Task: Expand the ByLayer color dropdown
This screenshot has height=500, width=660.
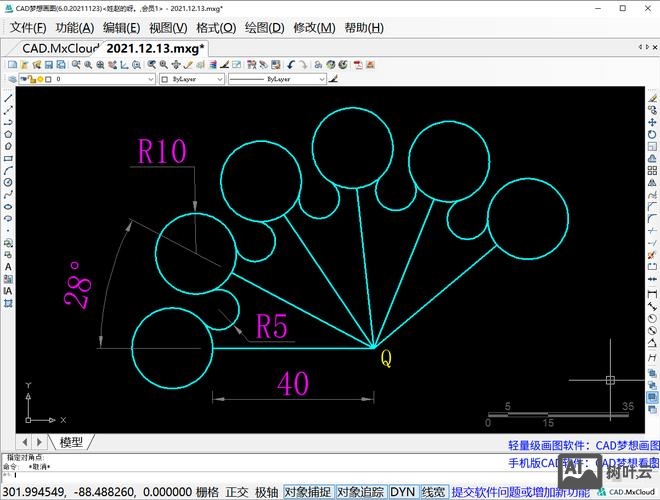Action: click(x=190, y=78)
